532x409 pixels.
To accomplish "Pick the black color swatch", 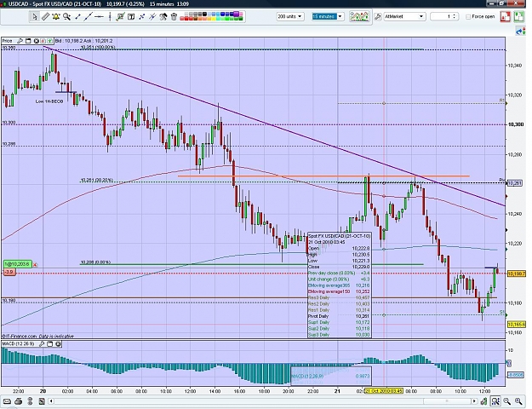I will coord(204,14).
